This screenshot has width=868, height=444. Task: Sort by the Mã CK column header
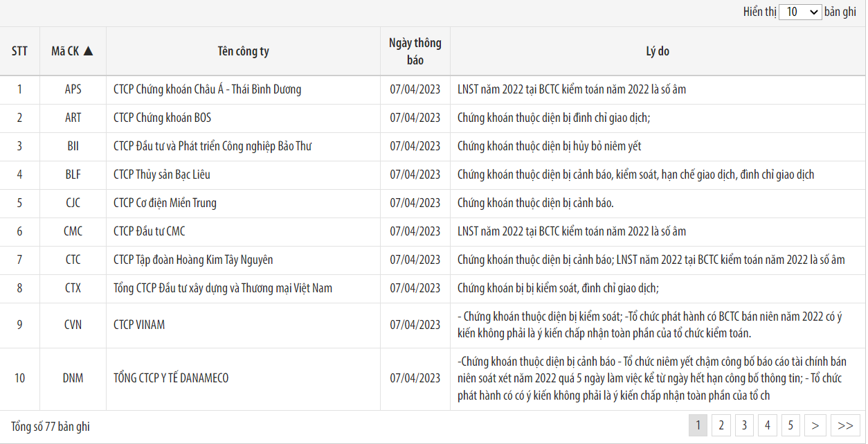coord(73,51)
